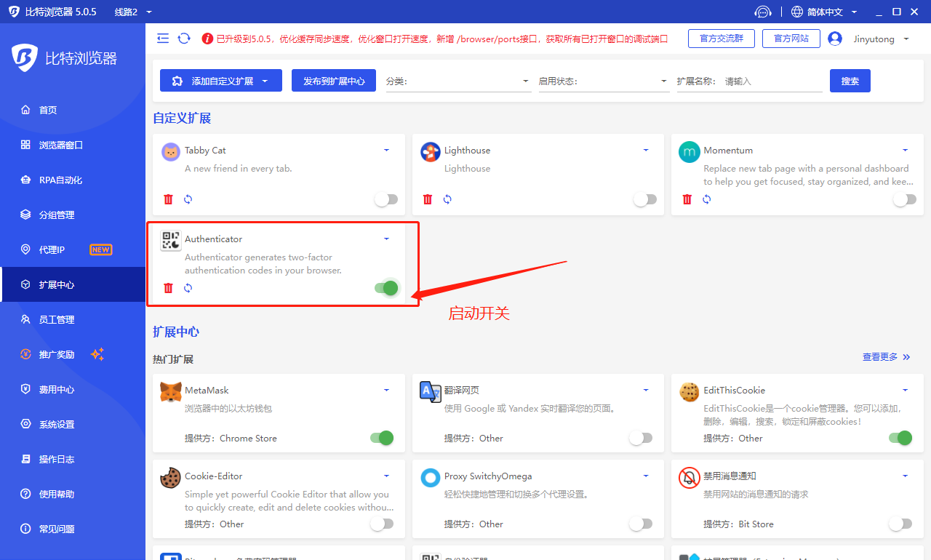Open the 启用状态 status dropdown
Viewport: 931px width, 560px height.
(604, 81)
